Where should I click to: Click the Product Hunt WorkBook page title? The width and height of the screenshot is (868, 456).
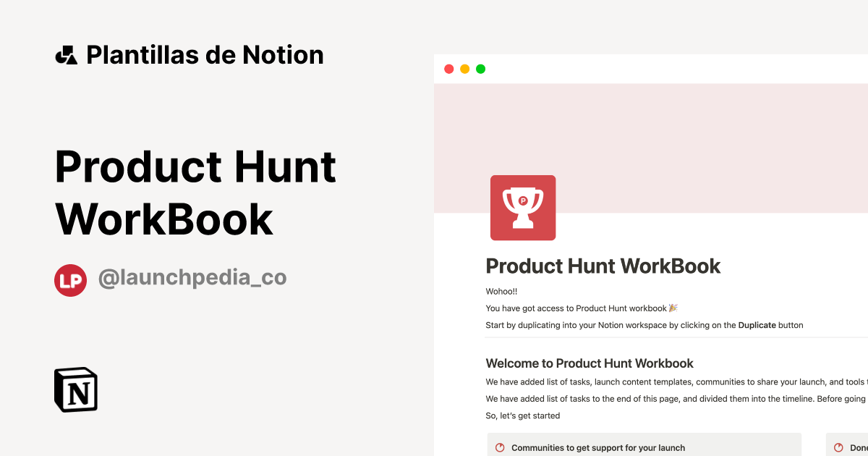(603, 266)
